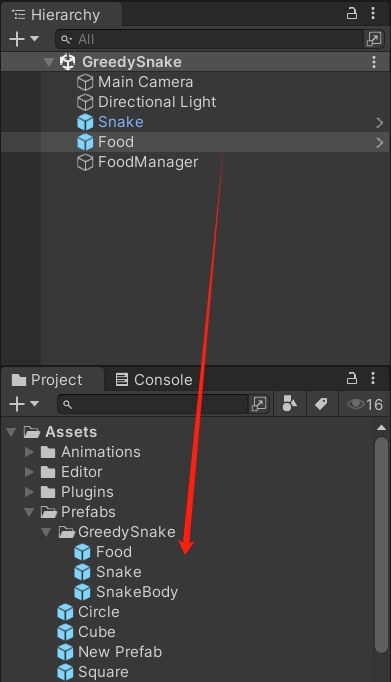Viewport: 391px width, 682px height.
Task: Click the Hierarchy search field
Action: click(x=210, y=40)
